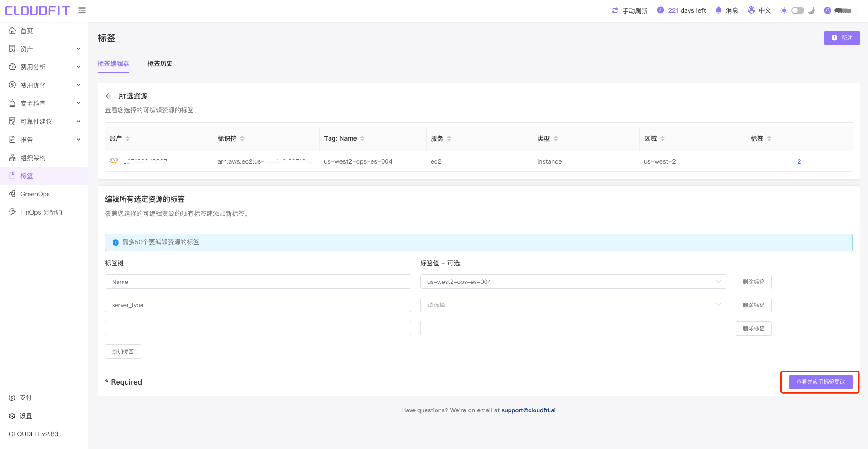This screenshot has height=449, width=868.
Task: Expand the 可靠性建议 sidebar chevron
Action: point(78,122)
